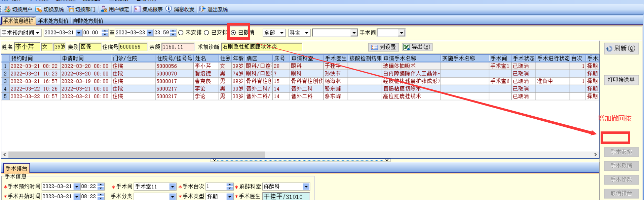This screenshot has height=200, width=644.
Task: Click the 手术开始时间 08:22 time spinner
Action: tap(101, 196)
